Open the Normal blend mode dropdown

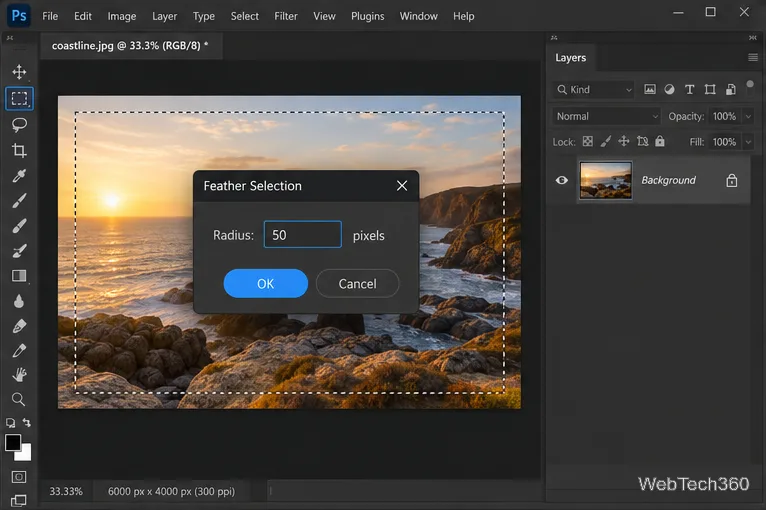(x=606, y=116)
